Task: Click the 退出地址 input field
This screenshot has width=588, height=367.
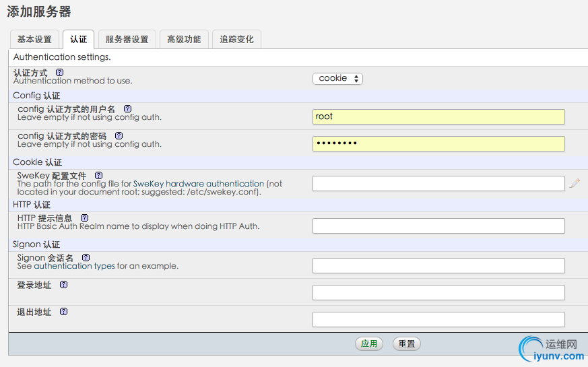Action: tap(438, 320)
